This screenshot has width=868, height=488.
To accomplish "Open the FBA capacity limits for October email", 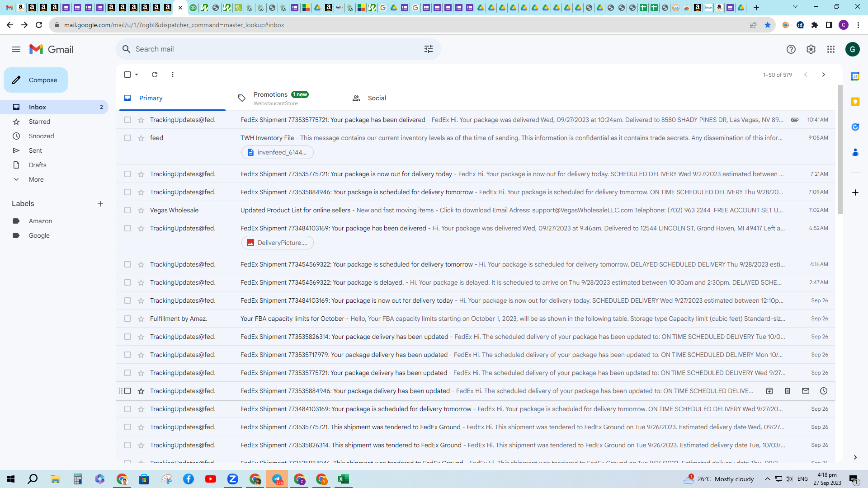I will [x=475, y=319].
